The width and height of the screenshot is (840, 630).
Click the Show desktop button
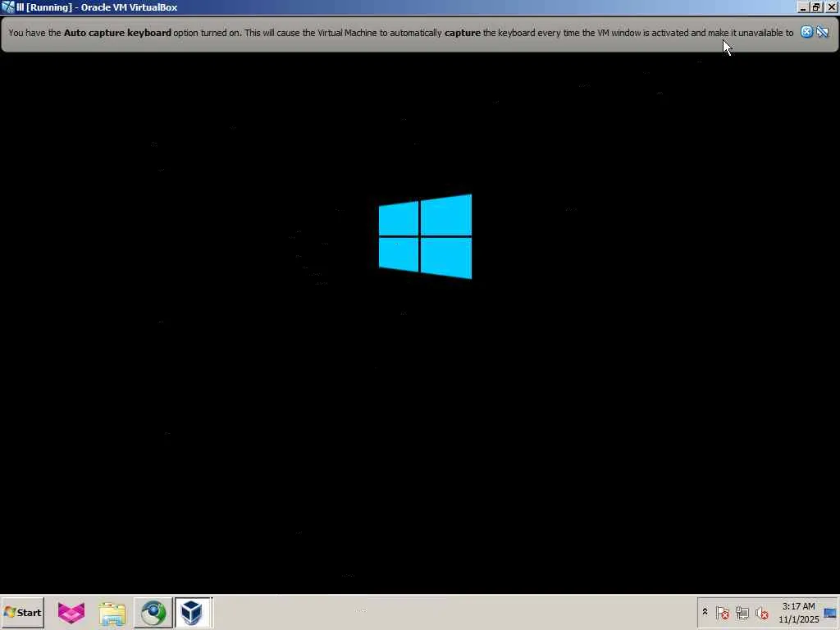click(x=830, y=613)
